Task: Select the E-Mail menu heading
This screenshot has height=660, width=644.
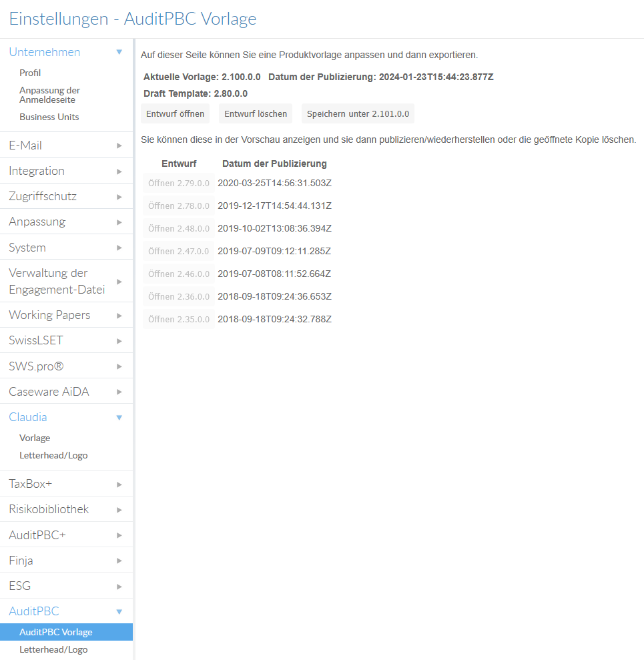Action: (25, 145)
